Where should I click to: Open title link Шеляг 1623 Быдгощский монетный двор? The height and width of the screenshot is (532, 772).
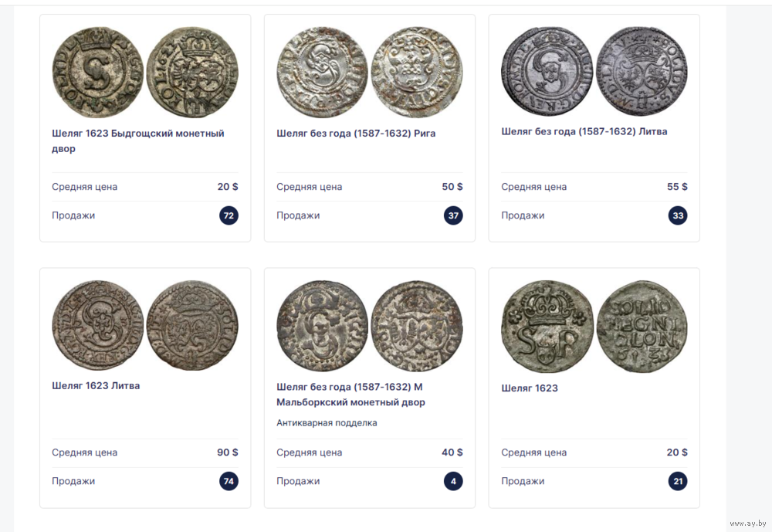pyautogui.click(x=137, y=141)
